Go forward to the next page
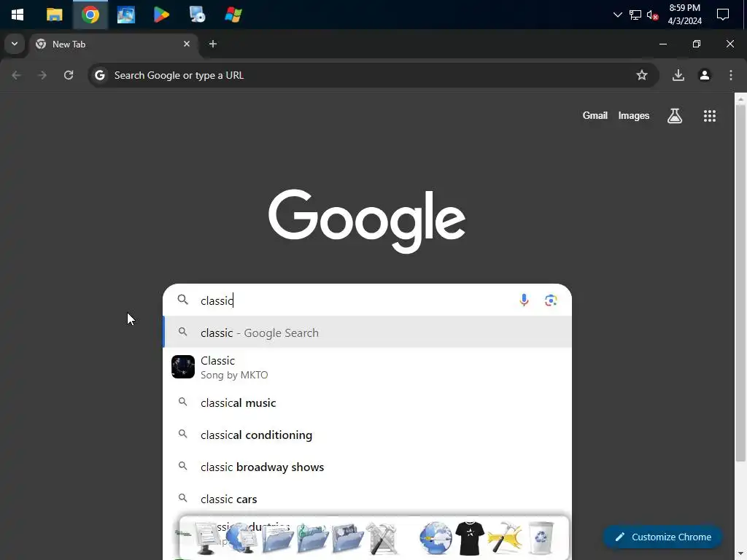 [x=42, y=75]
